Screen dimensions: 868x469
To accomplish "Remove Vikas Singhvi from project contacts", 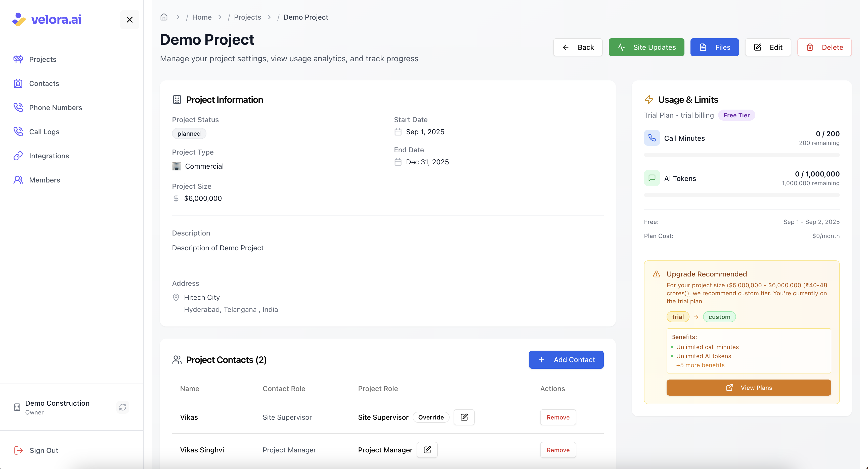I will click(x=558, y=450).
